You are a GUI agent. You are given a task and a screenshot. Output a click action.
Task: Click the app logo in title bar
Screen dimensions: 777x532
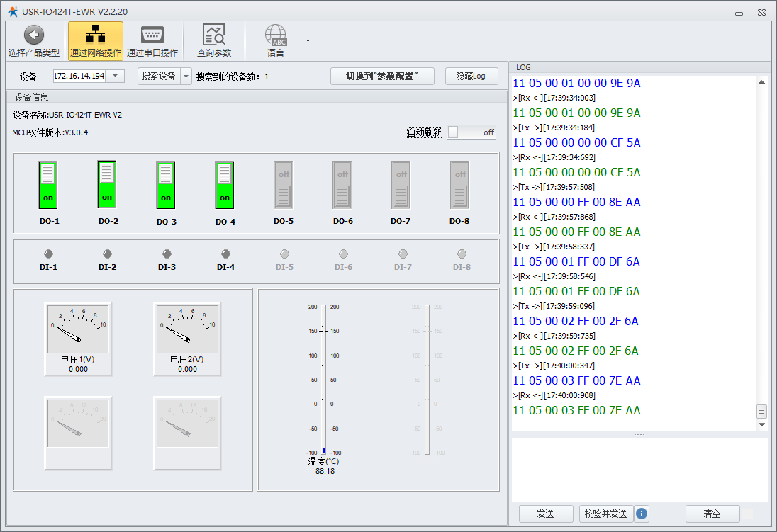(x=13, y=11)
